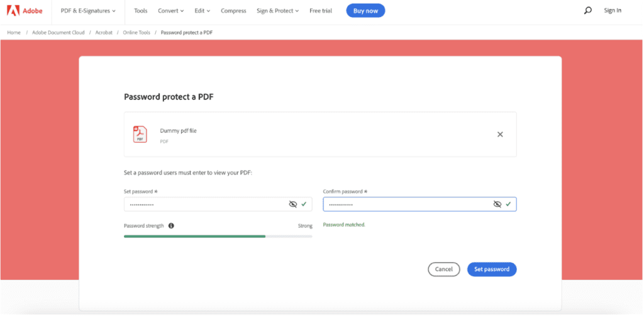This screenshot has height=317, width=644.
Task: Select Compress in the top navigation
Action: [x=233, y=11]
